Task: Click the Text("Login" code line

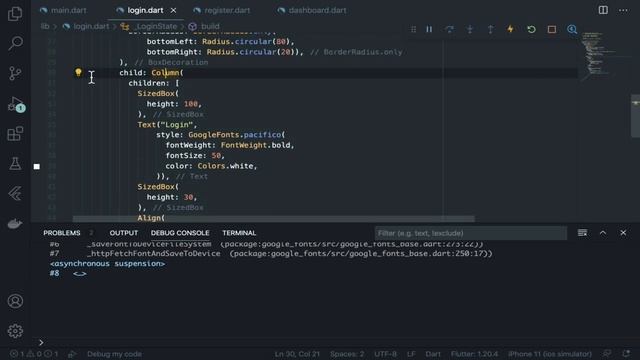Action: coord(167,125)
